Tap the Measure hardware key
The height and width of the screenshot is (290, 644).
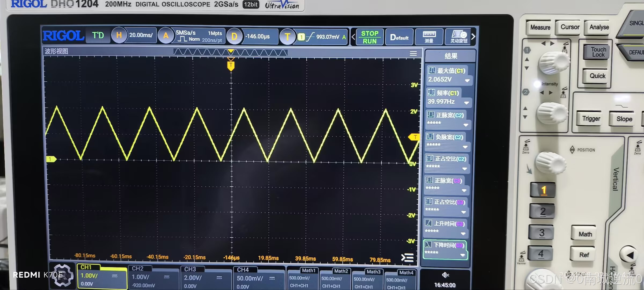click(x=540, y=27)
